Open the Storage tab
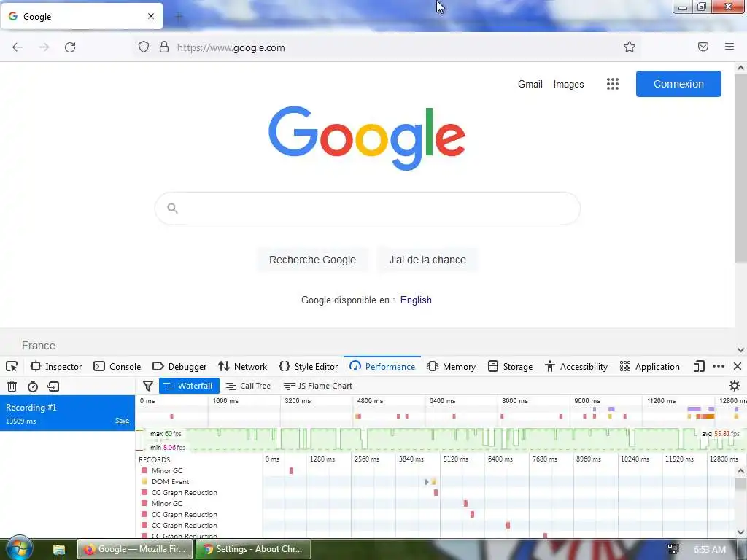This screenshot has height=560, width=747. coord(510,366)
